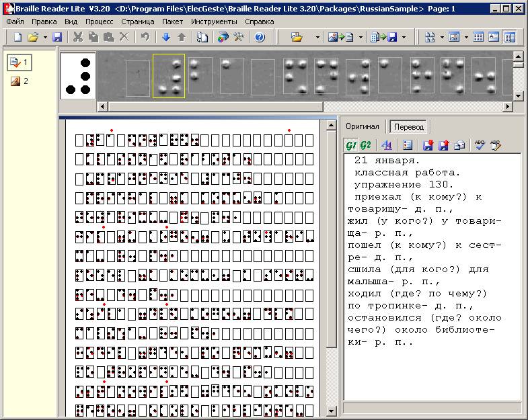The width and height of the screenshot is (528, 420).
Task: Click the page rotate/swap documents icon
Action: [x=202, y=37]
